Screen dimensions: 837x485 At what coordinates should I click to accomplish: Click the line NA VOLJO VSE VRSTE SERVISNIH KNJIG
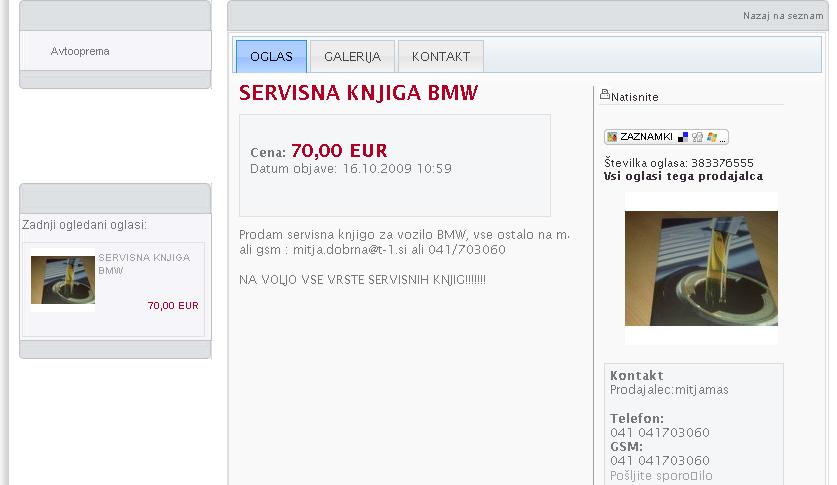tap(362, 280)
